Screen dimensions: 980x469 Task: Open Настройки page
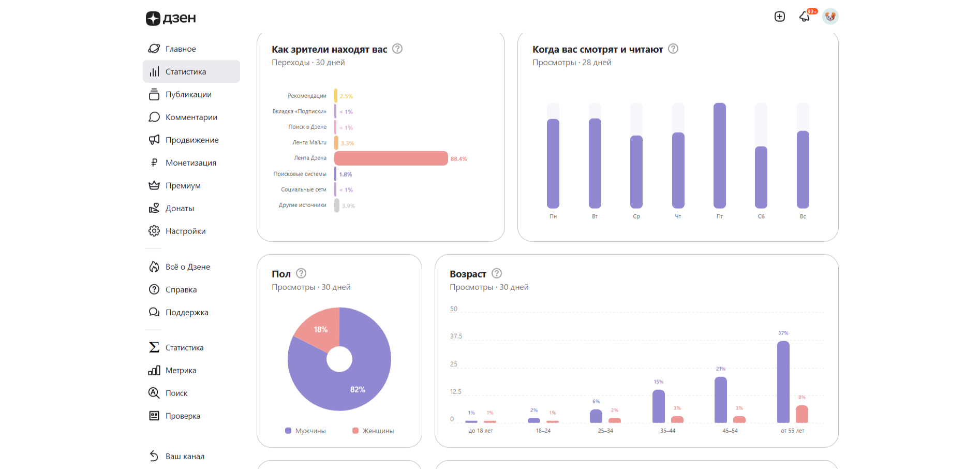coord(191,231)
